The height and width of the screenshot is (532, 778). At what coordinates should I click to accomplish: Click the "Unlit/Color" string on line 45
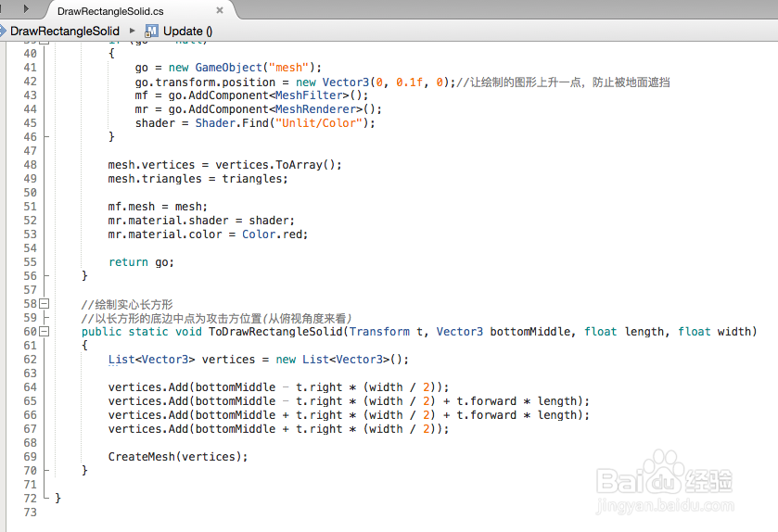pyautogui.click(x=319, y=123)
